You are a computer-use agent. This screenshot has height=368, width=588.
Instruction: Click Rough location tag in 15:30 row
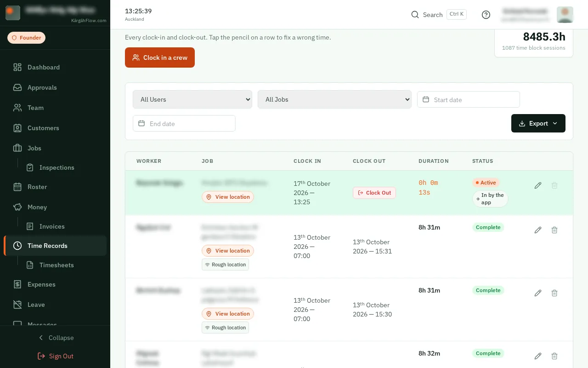(225, 328)
